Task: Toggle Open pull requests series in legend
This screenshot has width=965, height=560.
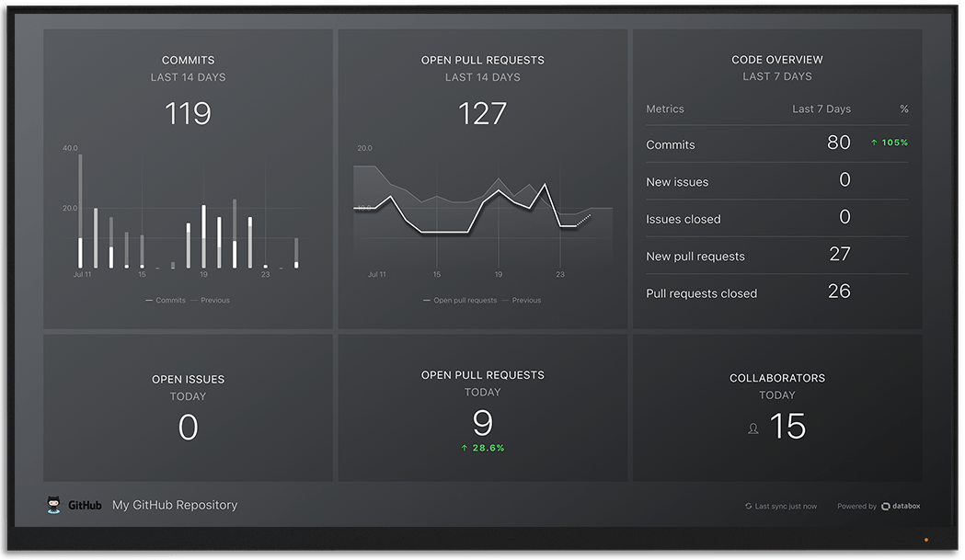Action: coord(460,301)
